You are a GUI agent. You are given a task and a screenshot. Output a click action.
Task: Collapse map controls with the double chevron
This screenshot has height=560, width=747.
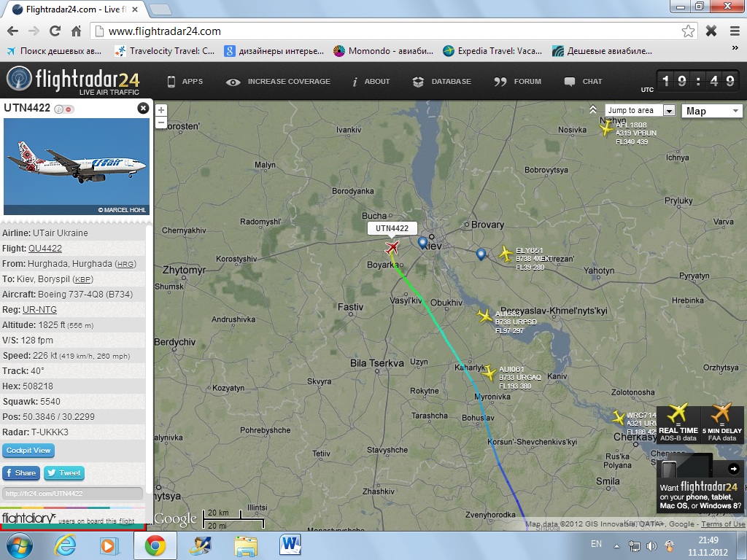(592, 110)
